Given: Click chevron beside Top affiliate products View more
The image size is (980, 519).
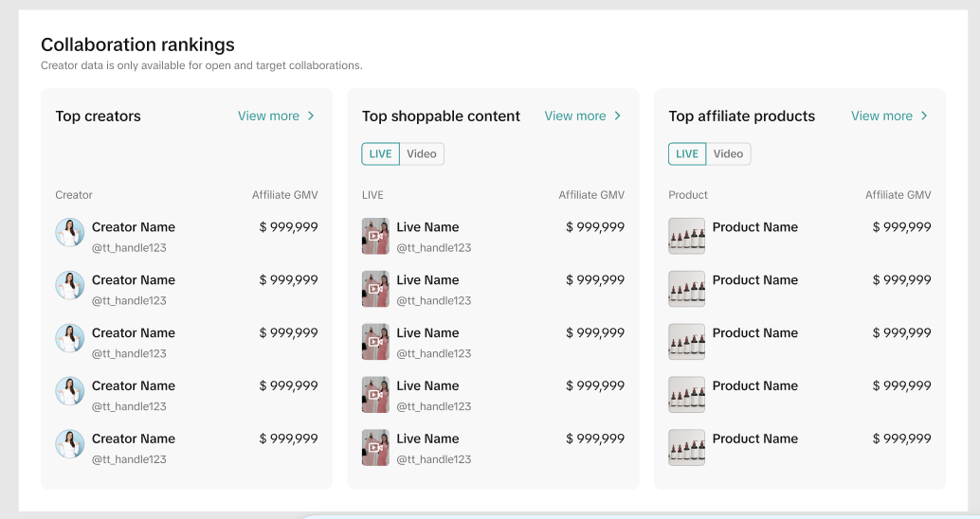Looking at the screenshot, I should [924, 116].
